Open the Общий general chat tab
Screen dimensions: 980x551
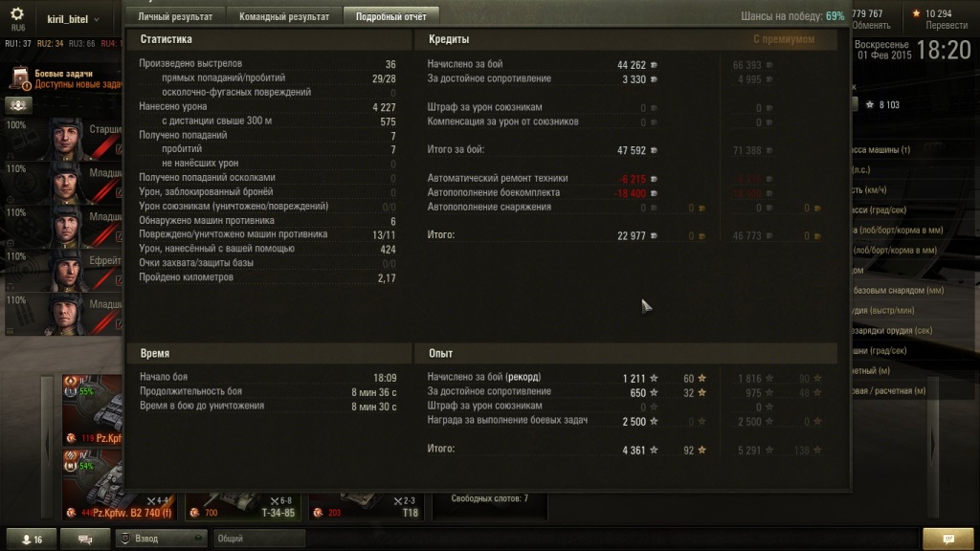[x=258, y=539]
